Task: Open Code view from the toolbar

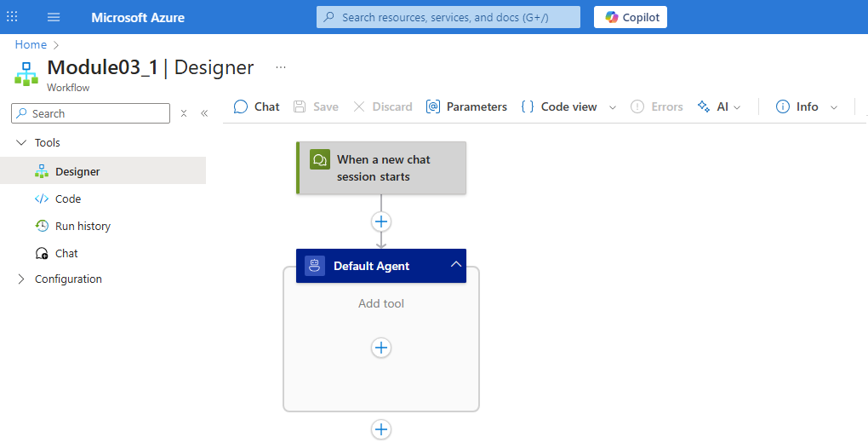Action: pyautogui.click(x=559, y=106)
